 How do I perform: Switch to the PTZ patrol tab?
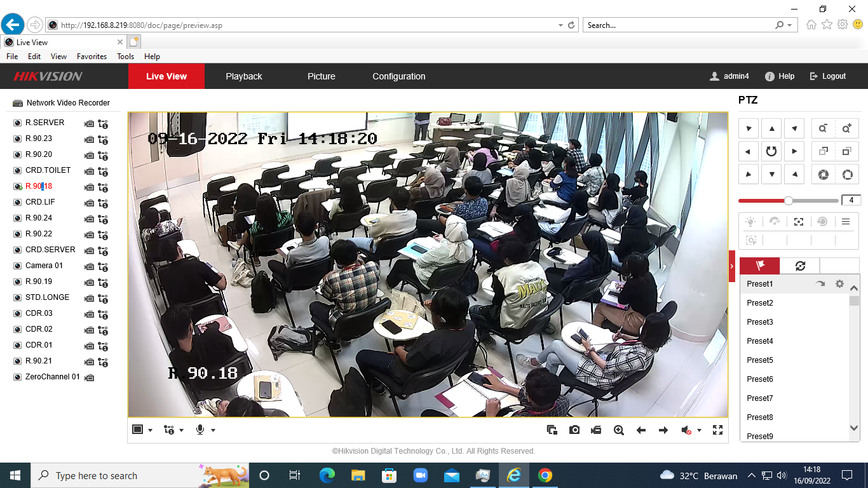point(799,266)
